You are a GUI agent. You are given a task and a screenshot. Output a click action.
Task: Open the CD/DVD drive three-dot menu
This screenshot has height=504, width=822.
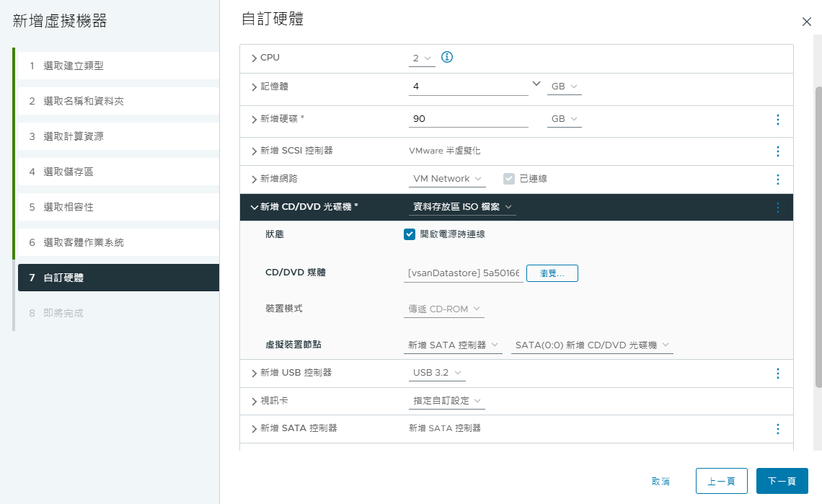pos(777,207)
